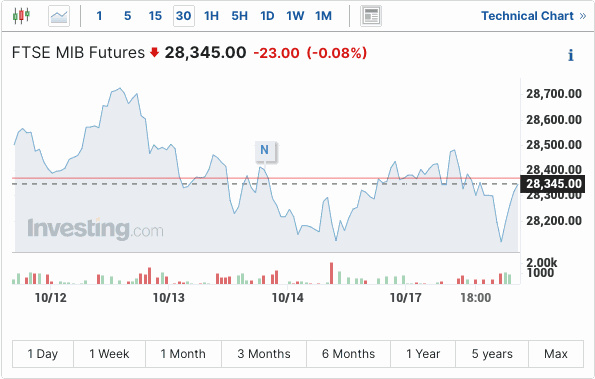595x379 pixels.
Task: Show Max range
Action: [556, 354]
